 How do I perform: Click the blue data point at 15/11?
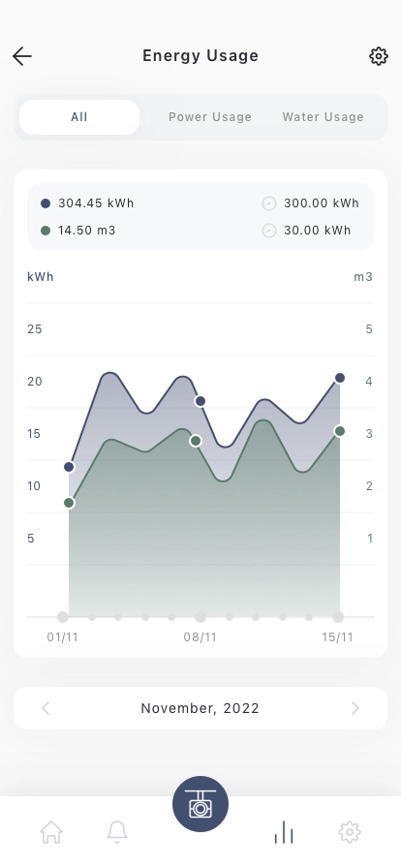point(340,378)
